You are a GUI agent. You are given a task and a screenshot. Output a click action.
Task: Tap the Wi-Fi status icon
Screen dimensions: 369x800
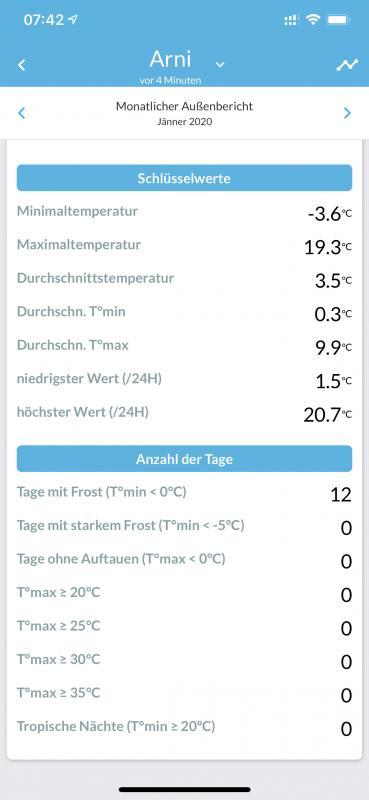312,20
